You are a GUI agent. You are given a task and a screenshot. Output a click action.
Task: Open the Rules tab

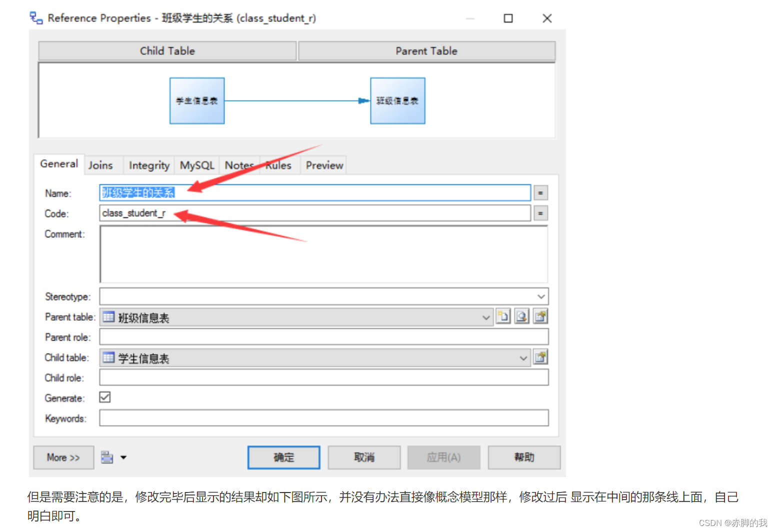point(278,165)
